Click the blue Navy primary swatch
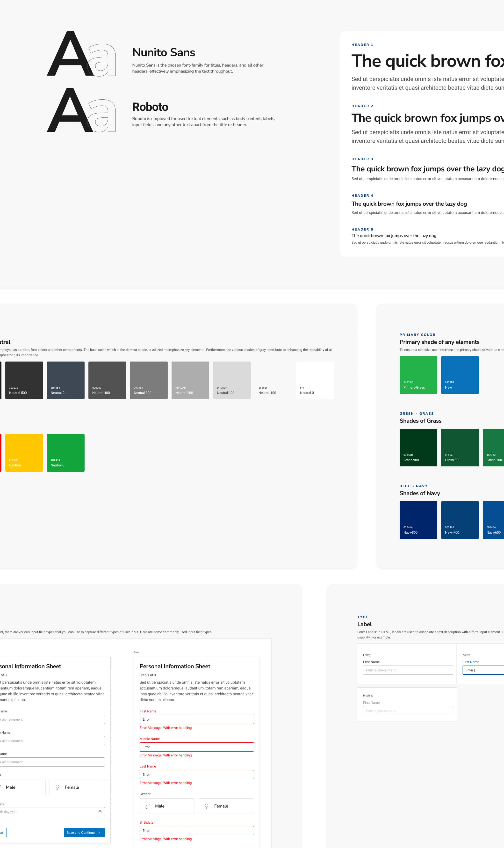 (x=460, y=375)
